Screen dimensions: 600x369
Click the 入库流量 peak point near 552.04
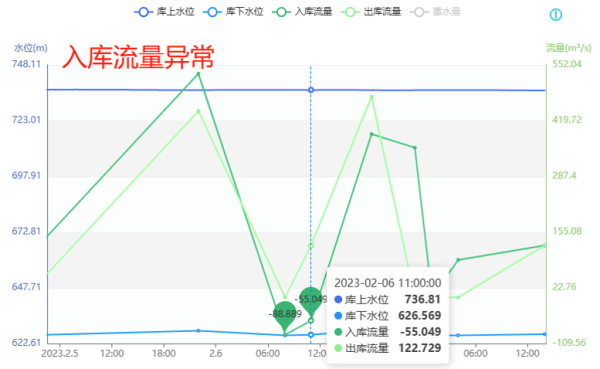click(198, 73)
